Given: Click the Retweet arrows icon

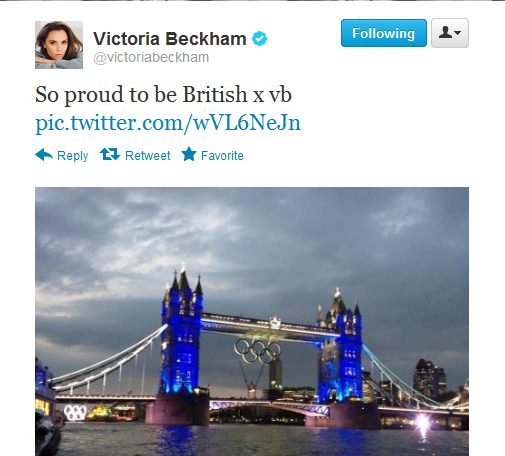Looking at the screenshot, I should [x=110, y=154].
